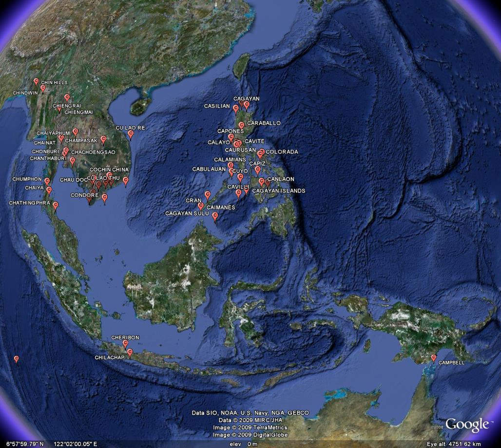Click the COLORADA label

282,152
